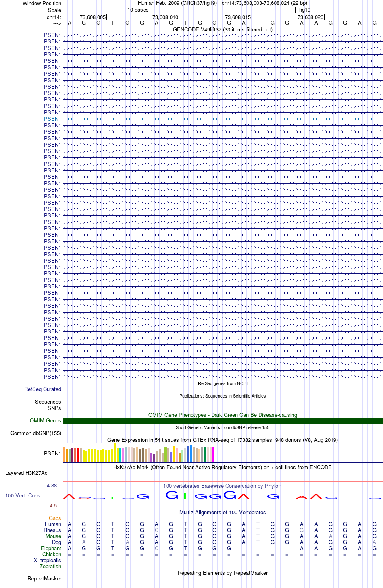Screen dimensions: 383x588
Task: Open the GENCODE V49lift37 track title
Action: click(223, 29)
